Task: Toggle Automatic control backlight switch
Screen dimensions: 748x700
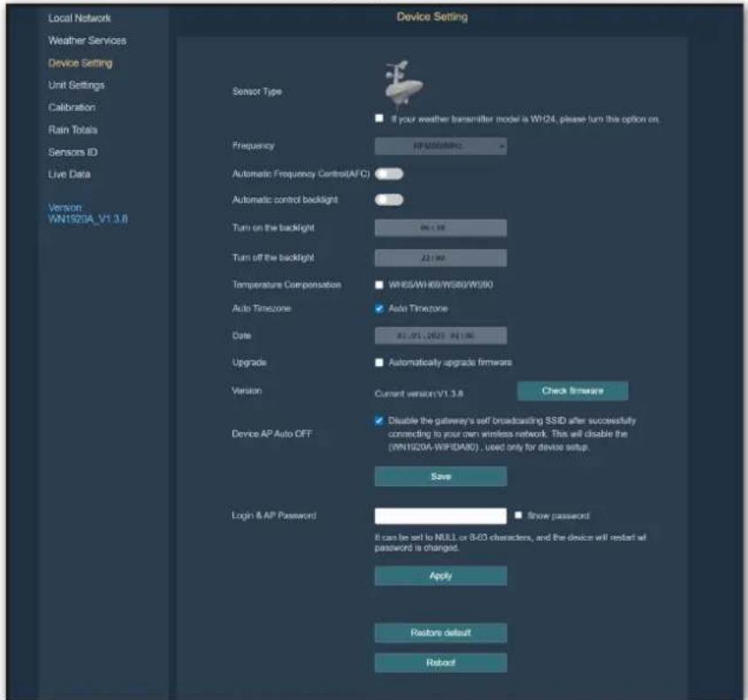Action: 389,200
